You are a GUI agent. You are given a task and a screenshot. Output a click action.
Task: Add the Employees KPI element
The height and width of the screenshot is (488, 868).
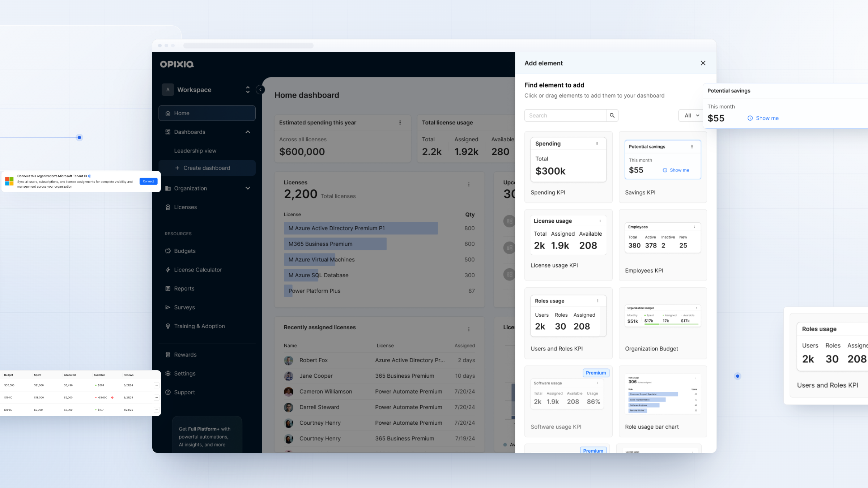tap(663, 245)
